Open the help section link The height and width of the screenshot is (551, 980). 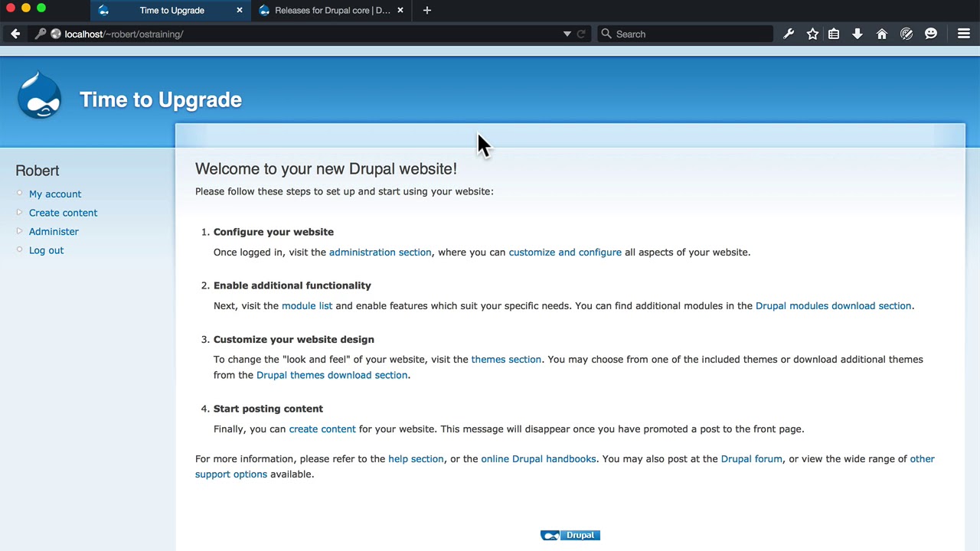tap(416, 458)
